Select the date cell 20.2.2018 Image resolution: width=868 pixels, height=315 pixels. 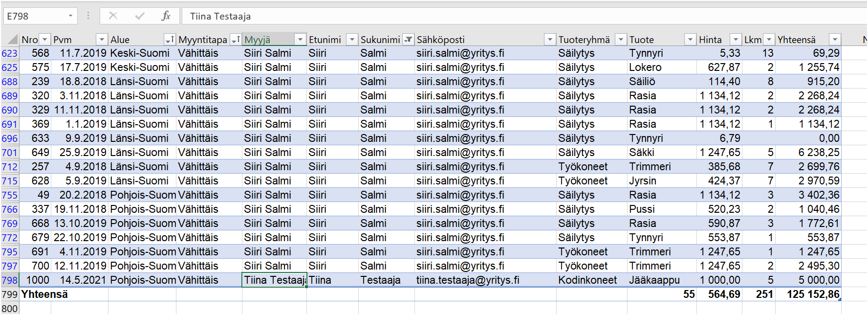pos(80,195)
